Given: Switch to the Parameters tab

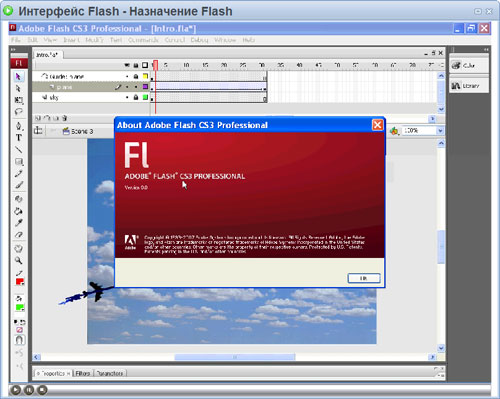Looking at the screenshot, I should [x=110, y=373].
